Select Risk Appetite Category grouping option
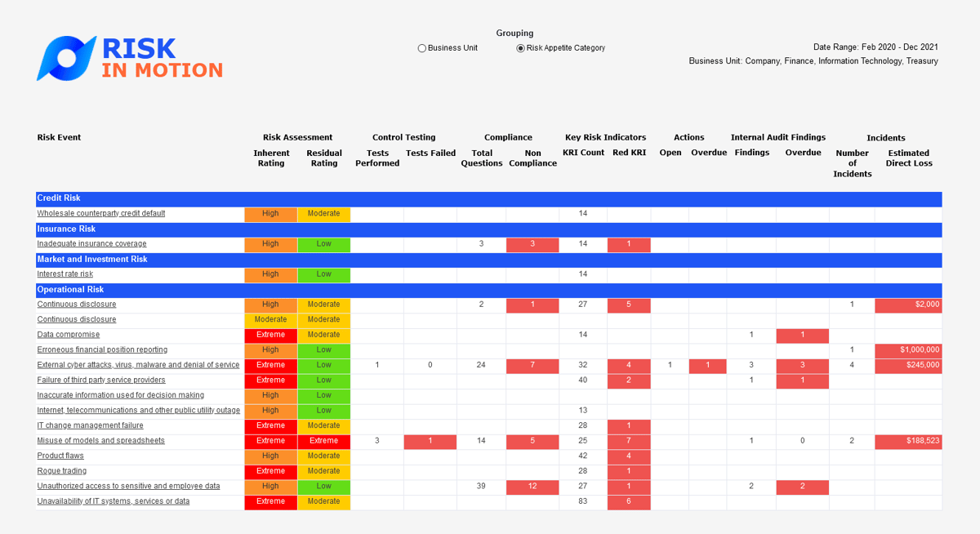Screen dimensions: 980x534 point(521,48)
